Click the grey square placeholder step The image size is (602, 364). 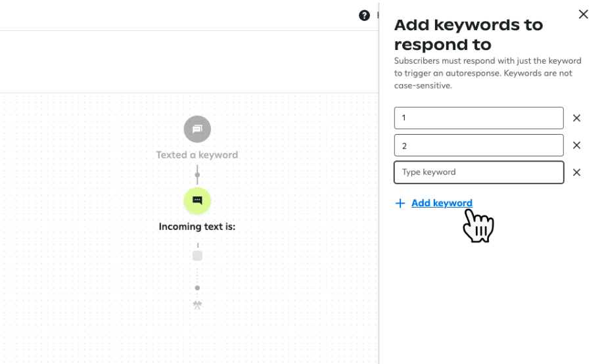tap(197, 256)
